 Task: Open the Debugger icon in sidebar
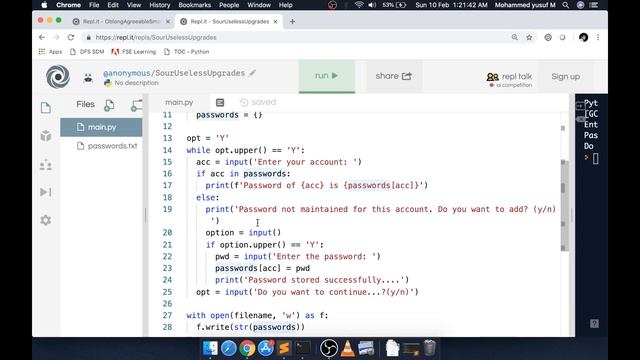[46, 192]
